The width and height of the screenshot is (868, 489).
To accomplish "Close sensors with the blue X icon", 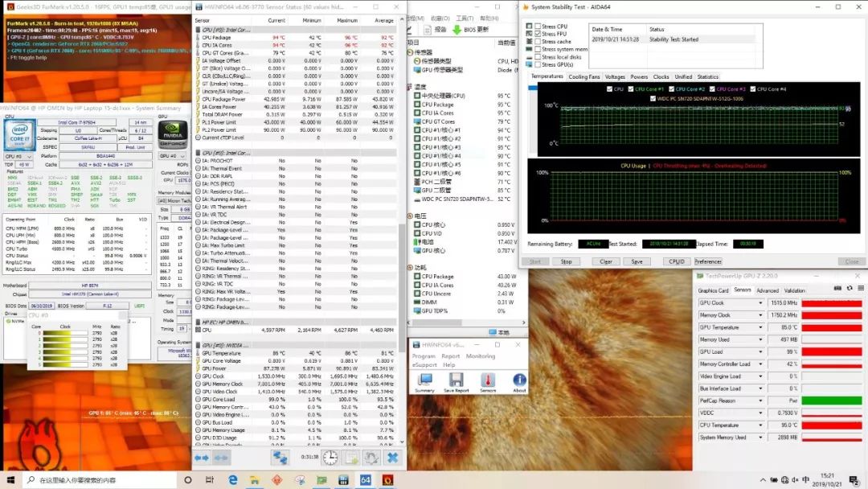I will coord(392,457).
